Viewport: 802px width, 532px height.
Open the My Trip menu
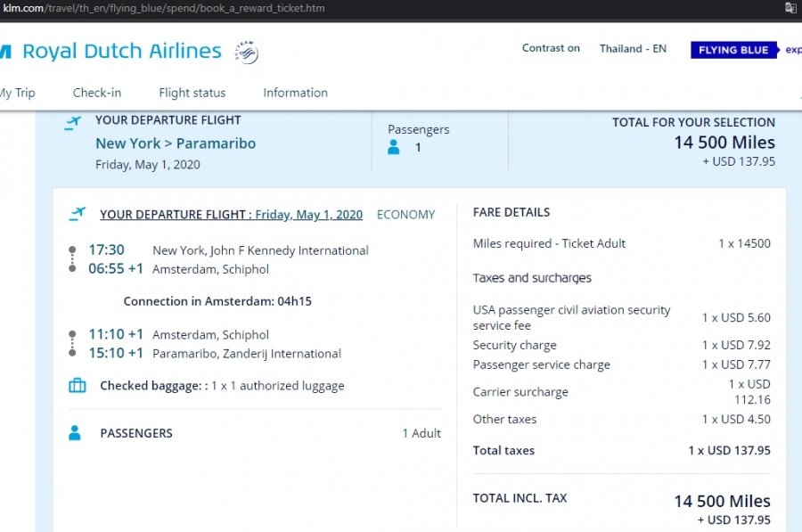pos(16,93)
